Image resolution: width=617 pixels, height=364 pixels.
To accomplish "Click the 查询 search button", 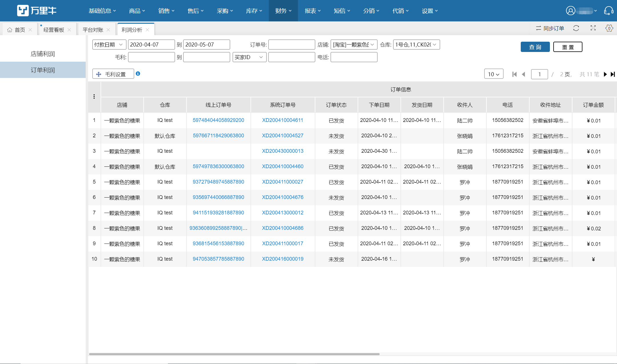I will (535, 47).
